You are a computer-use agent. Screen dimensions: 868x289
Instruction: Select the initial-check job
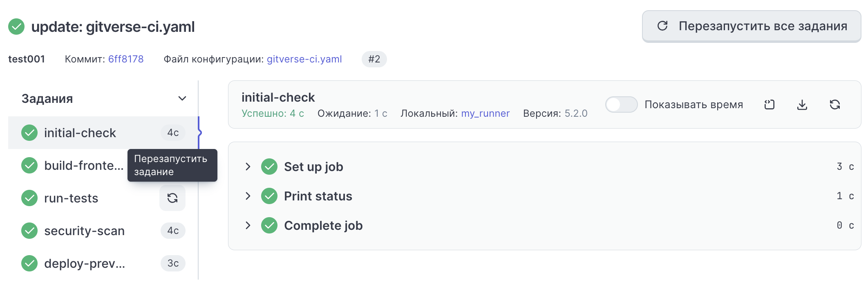[x=80, y=133]
